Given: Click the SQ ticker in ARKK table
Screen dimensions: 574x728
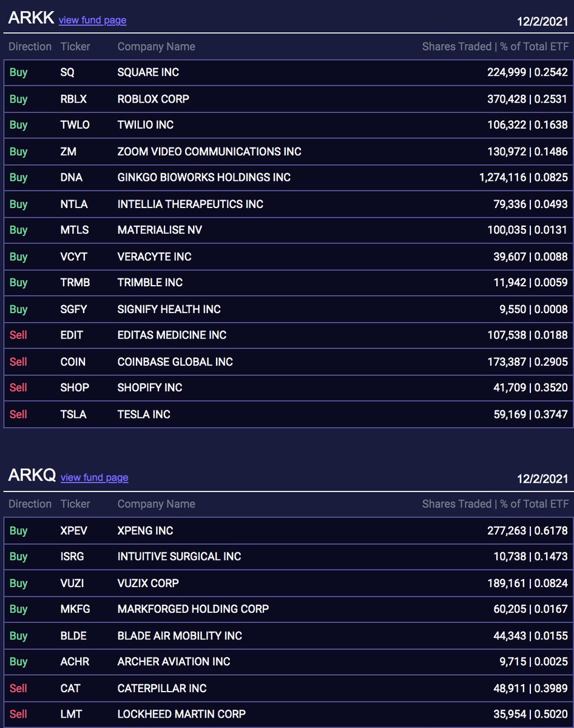Looking at the screenshot, I should 67,72.
